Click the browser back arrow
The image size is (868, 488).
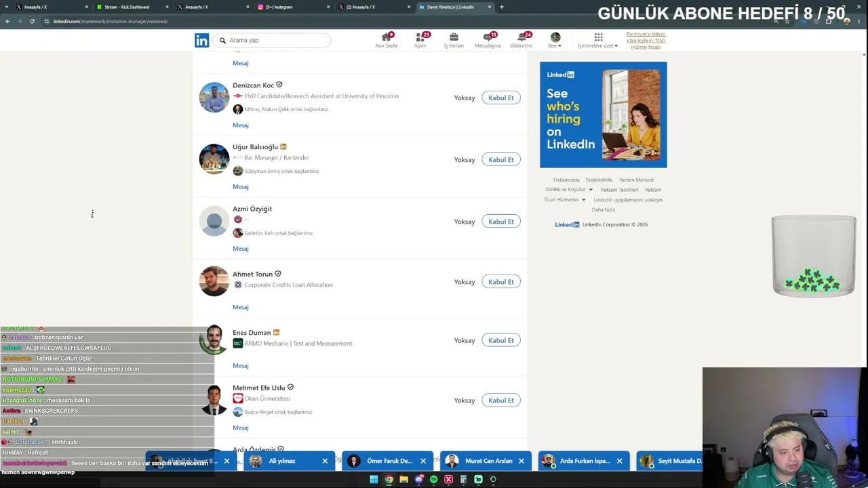(7, 21)
